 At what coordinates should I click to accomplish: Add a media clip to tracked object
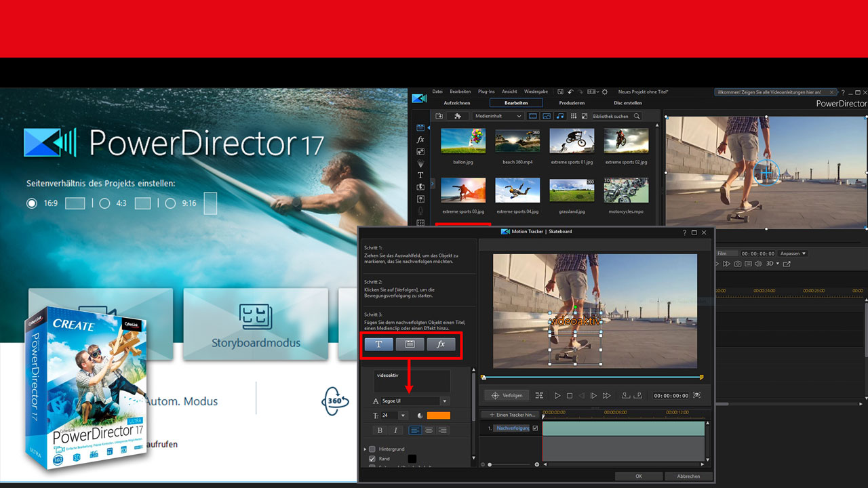coord(410,344)
